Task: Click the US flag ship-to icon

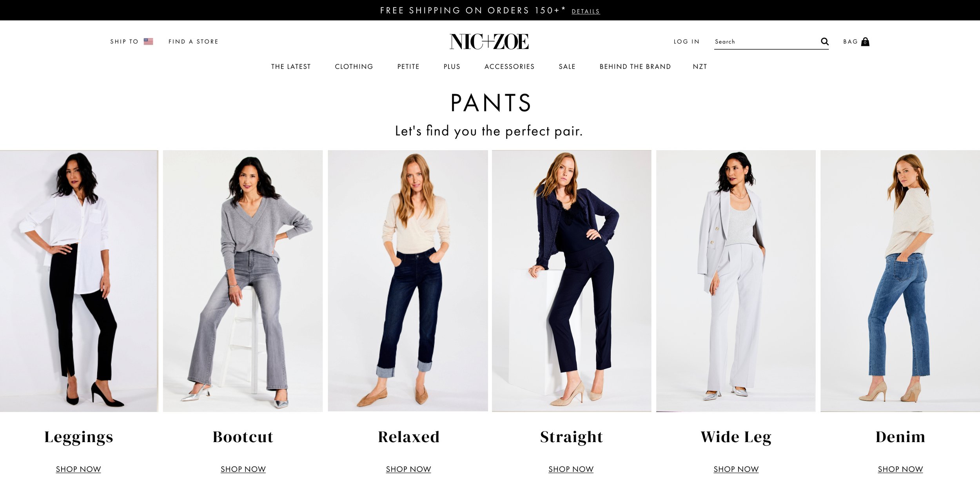Action: pyautogui.click(x=148, y=42)
